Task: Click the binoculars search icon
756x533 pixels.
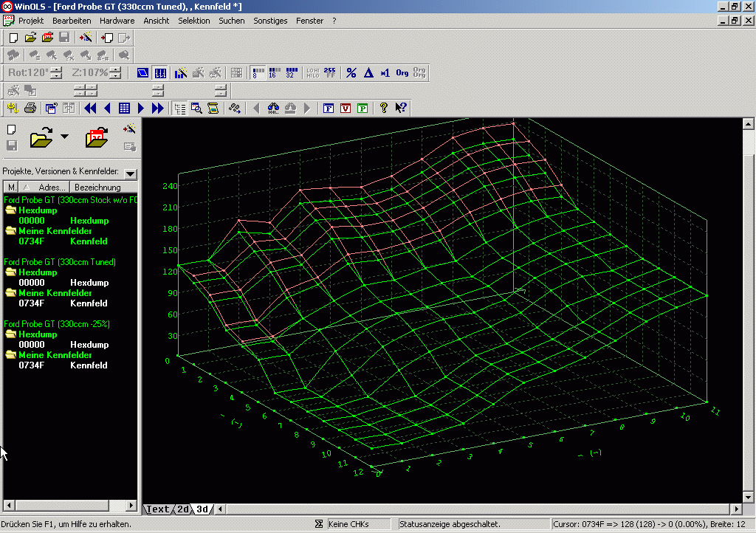Action: [273, 109]
